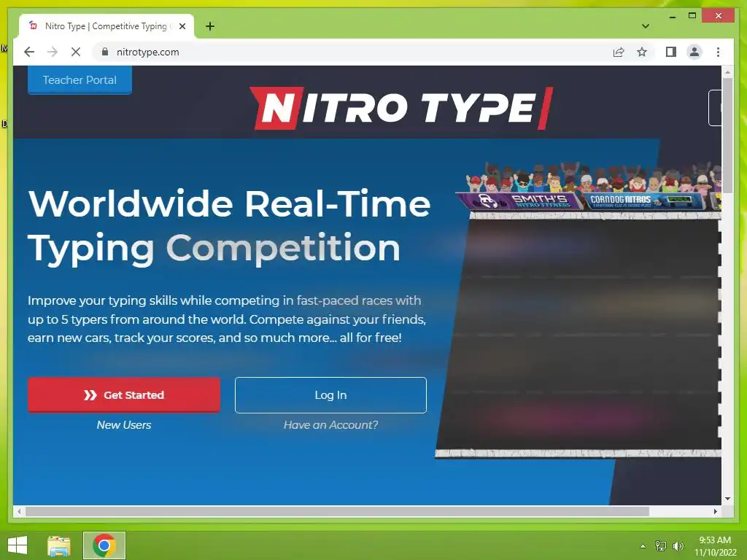The width and height of the screenshot is (747, 560).
Task: Minimize the Chrome window
Action: tap(672, 16)
